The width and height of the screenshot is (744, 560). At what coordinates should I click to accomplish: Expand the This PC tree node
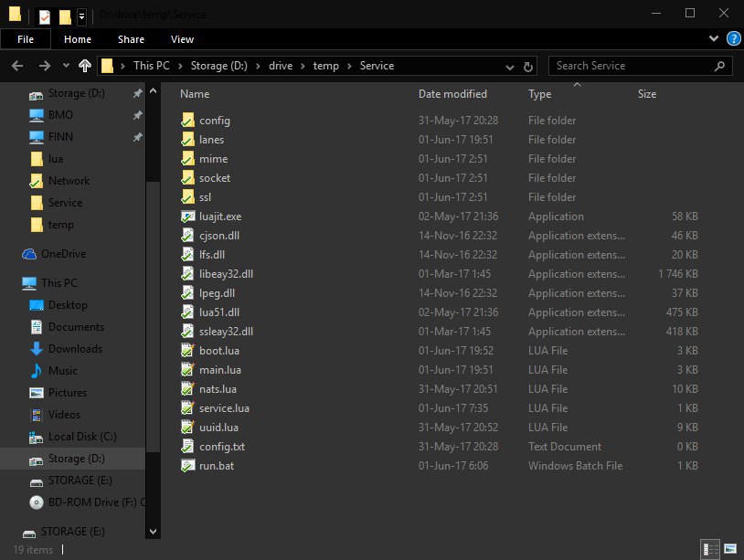(13, 283)
